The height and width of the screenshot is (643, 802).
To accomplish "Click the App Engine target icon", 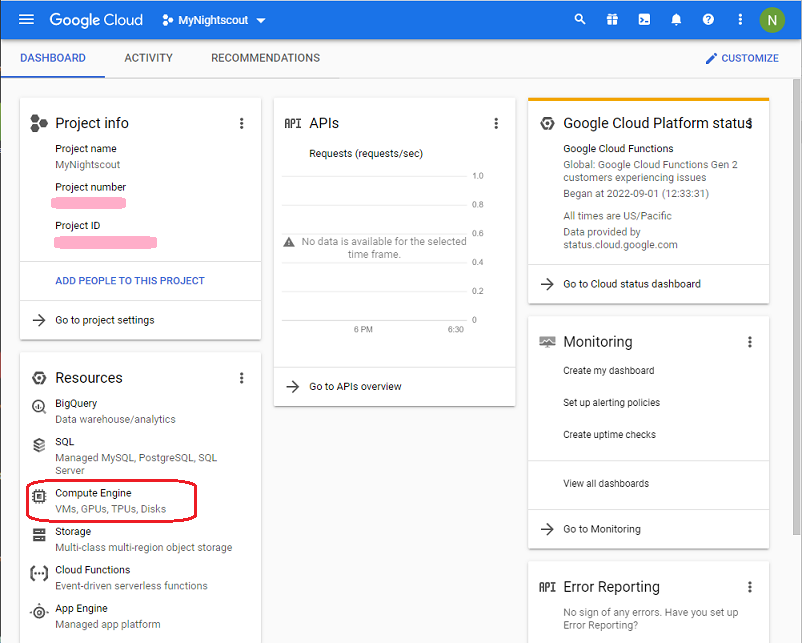I will tap(39, 612).
